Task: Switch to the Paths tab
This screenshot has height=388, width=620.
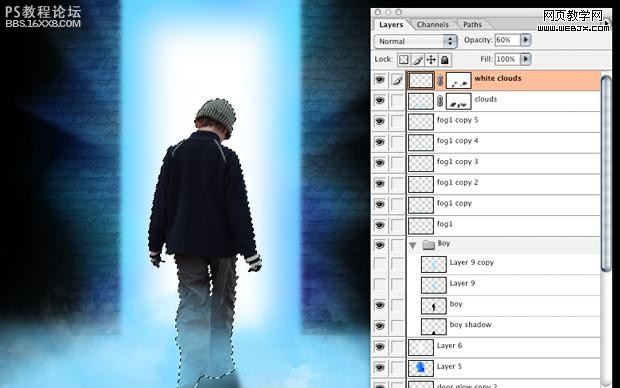Action: click(x=473, y=25)
